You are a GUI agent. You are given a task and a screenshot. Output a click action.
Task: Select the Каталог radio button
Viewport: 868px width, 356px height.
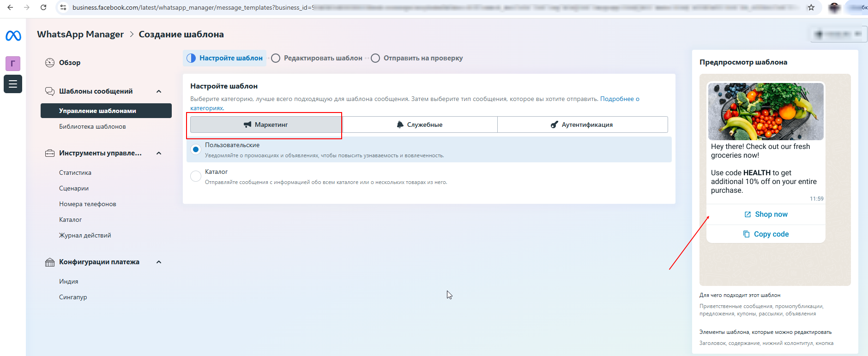point(196,176)
